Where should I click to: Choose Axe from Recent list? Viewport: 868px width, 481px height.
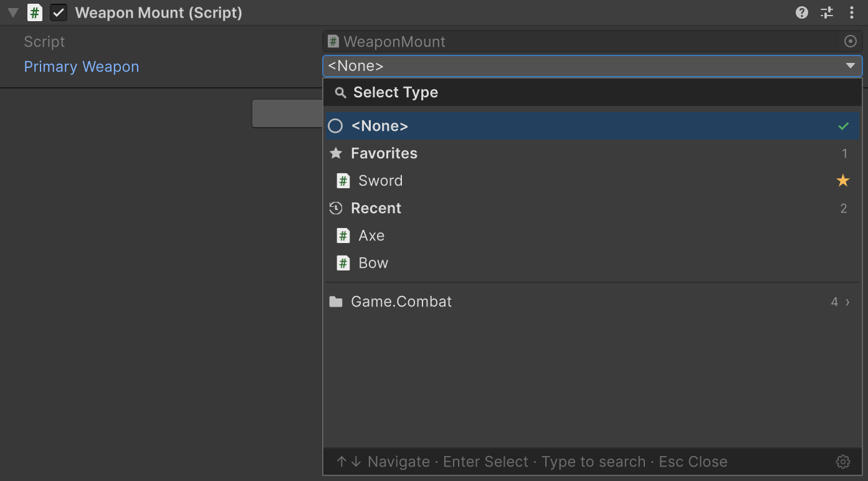click(593, 236)
